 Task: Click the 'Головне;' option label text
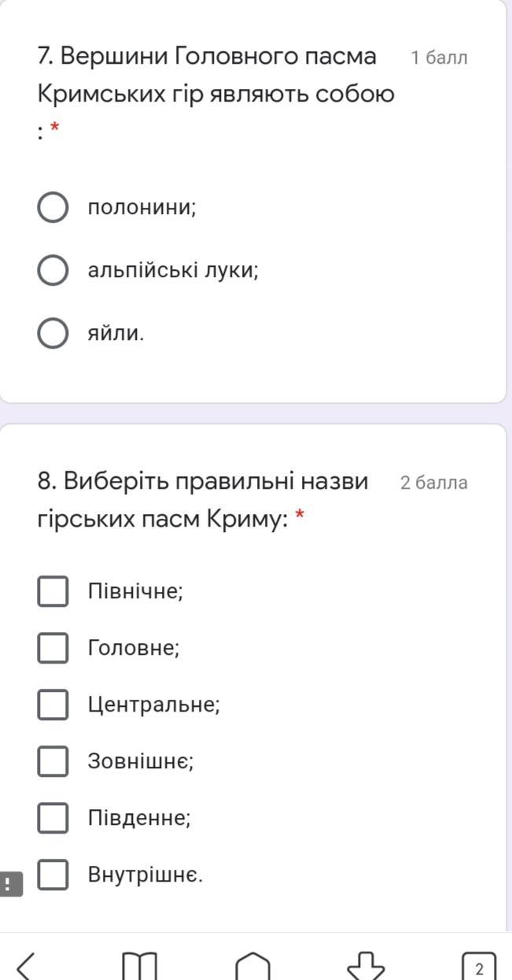click(x=134, y=649)
